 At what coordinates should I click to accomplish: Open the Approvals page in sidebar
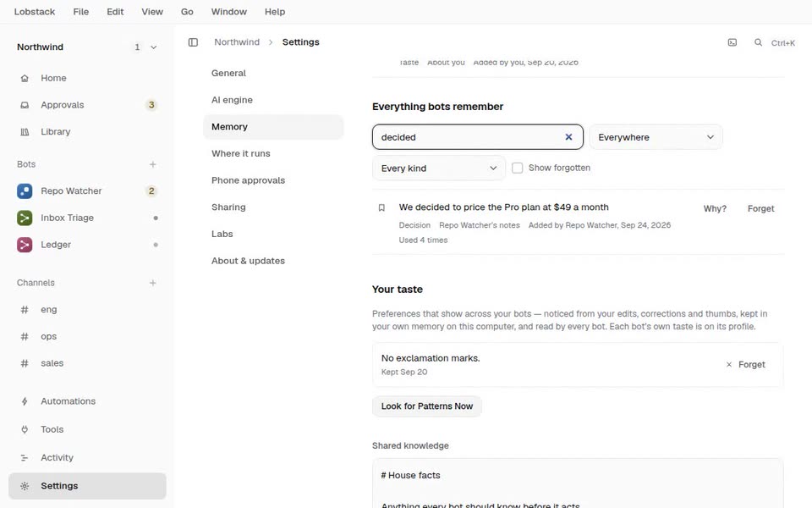coord(87,105)
